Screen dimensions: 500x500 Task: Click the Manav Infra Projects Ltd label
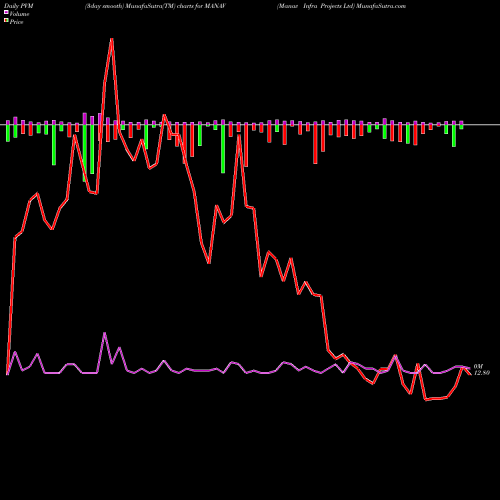click(315, 6)
